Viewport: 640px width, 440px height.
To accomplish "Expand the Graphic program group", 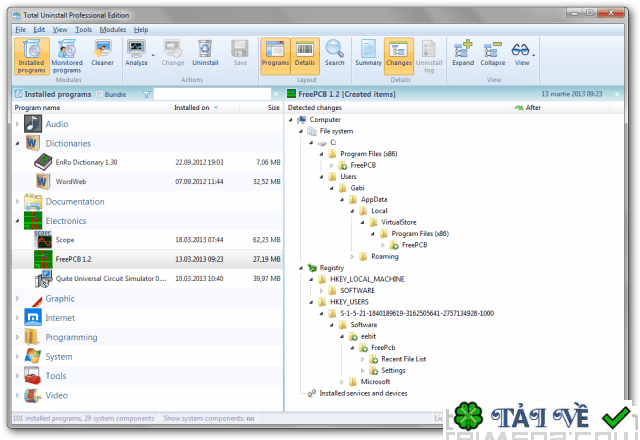I will click(x=17, y=298).
